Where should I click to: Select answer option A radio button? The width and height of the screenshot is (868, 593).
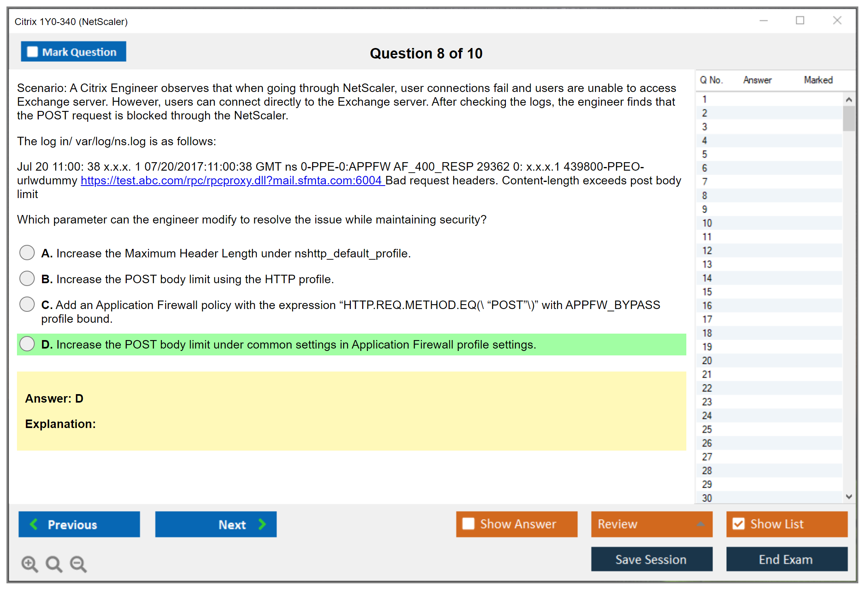tap(27, 253)
